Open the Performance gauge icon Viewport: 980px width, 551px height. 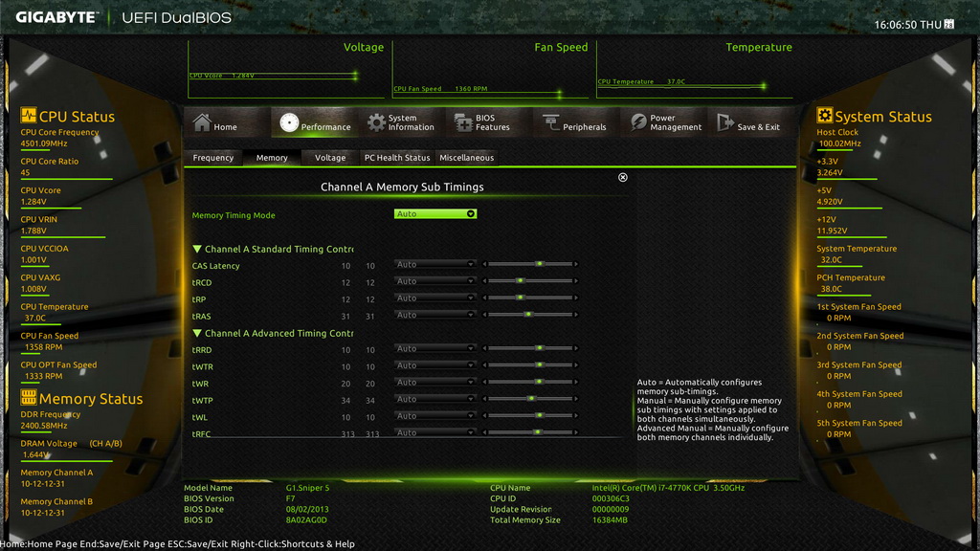pos(289,122)
